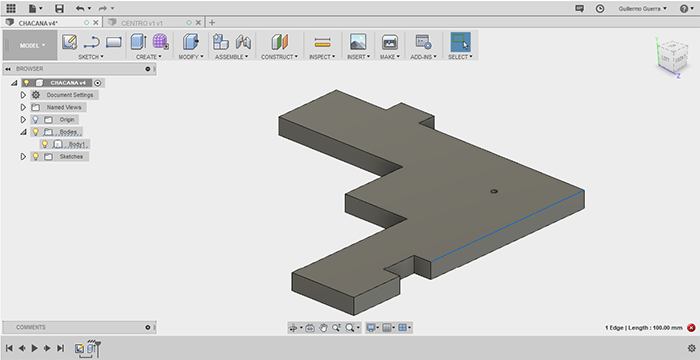Open the Grid and Snaps dropdown
Screen dimensions: 700x360
pyautogui.click(x=388, y=328)
